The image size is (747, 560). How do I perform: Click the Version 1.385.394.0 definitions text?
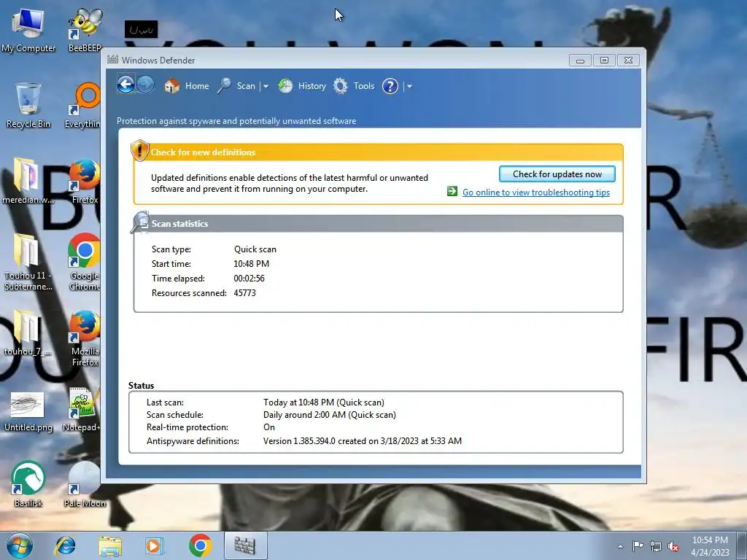tap(362, 441)
